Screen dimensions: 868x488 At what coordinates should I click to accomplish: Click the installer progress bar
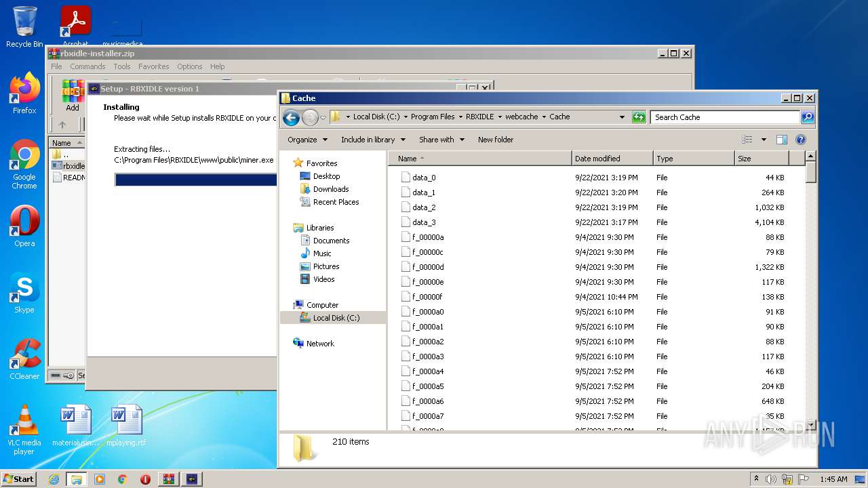[196, 180]
